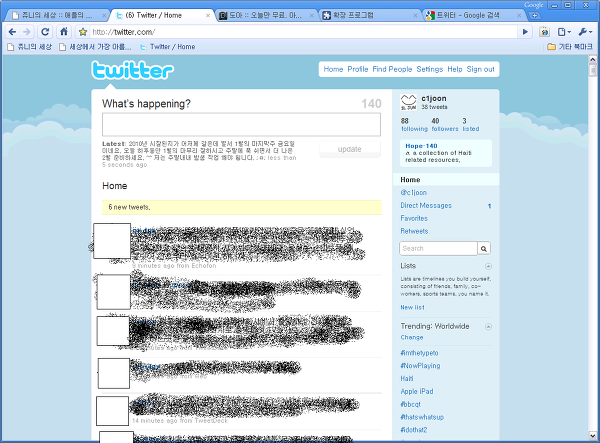Click the browser forward arrow
Image resolution: width=600 pixels, height=443 pixels.
click(26, 32)
